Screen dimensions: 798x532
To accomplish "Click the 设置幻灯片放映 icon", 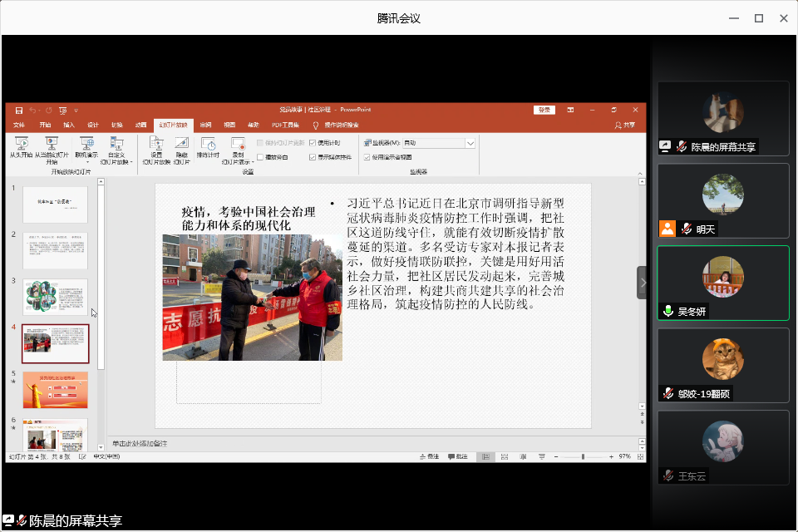I will [x=156, y=143].
